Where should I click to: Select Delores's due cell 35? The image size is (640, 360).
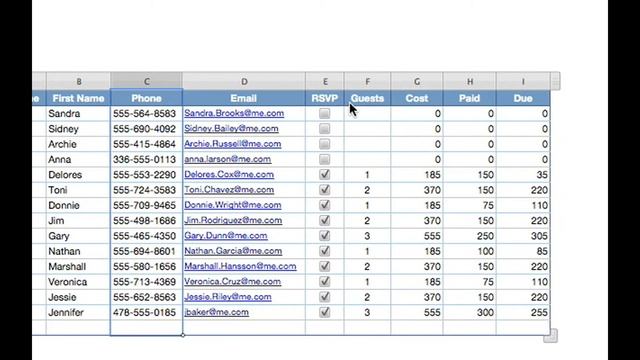[523, 175]
